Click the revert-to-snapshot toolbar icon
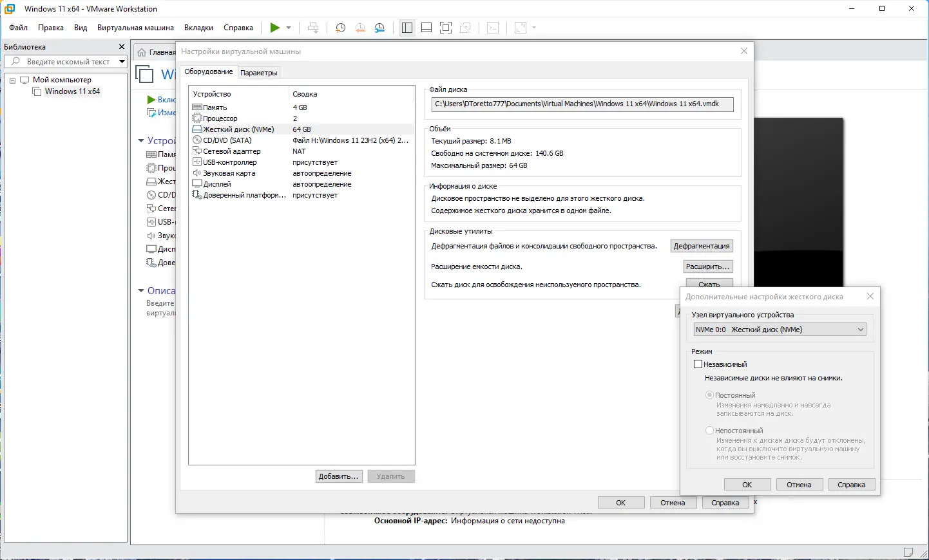The height and width of the screenshot is (560, 929). [360, 28]
